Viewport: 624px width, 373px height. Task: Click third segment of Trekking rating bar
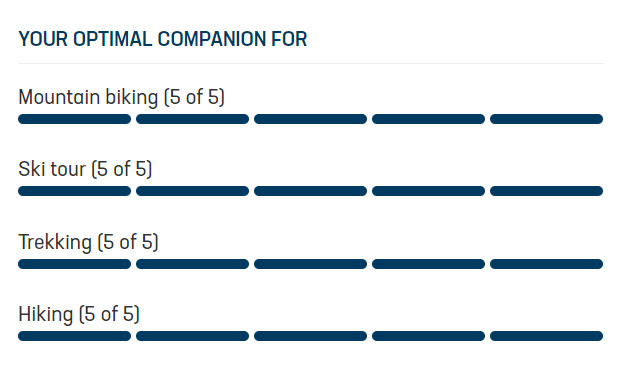click(310, 264)
